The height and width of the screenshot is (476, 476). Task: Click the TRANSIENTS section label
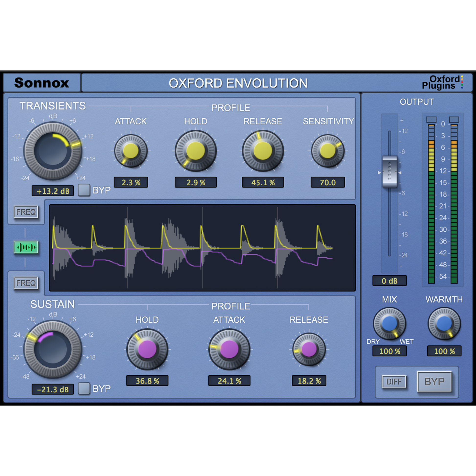coord(53,106)
